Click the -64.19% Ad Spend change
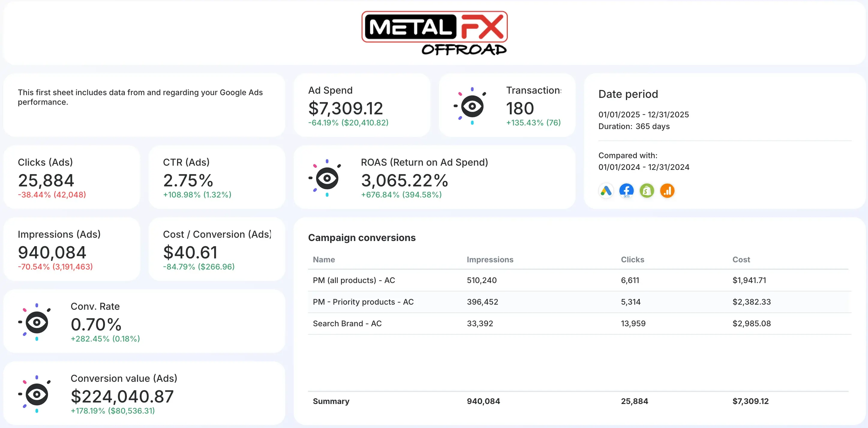The height and width of the screenshot is (428, 868). [x=348, y=123]
